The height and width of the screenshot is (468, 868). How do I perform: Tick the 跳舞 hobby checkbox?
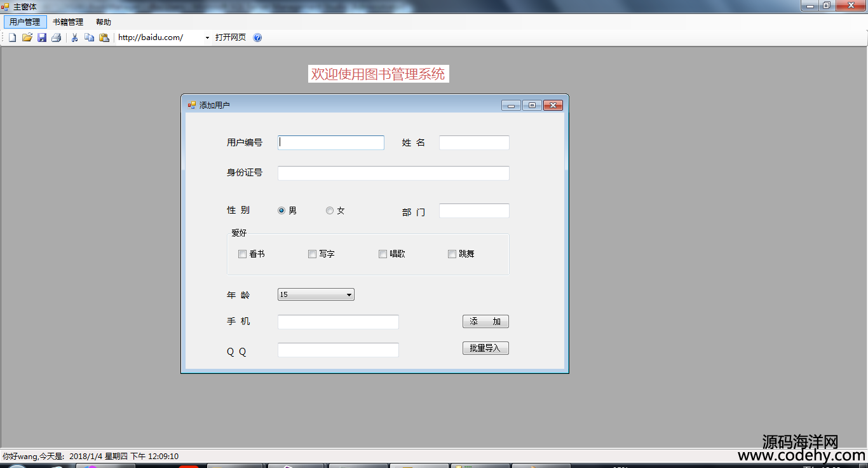(452, 254)
